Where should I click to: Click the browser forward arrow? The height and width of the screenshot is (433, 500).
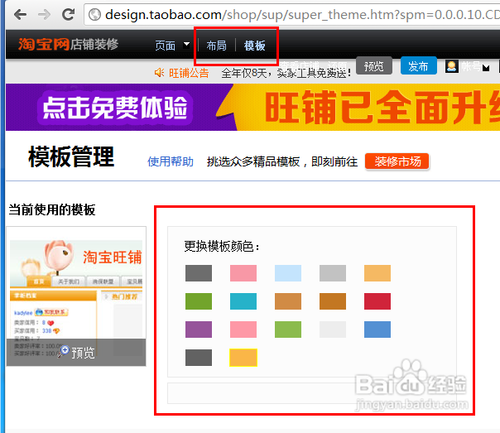44,15
